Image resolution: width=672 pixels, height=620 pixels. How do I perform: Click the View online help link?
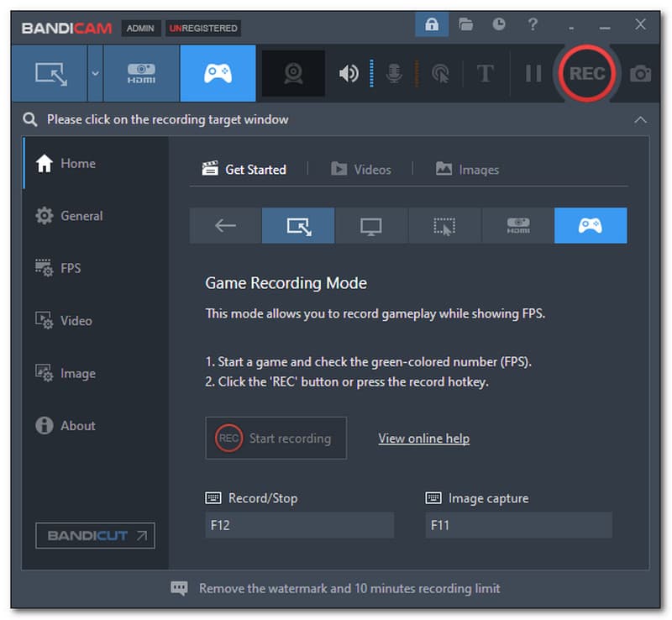[x=423, y=439]
